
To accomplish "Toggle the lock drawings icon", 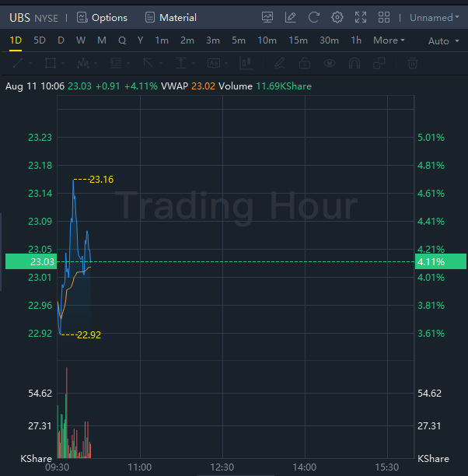I will click(x=305, y=63).
